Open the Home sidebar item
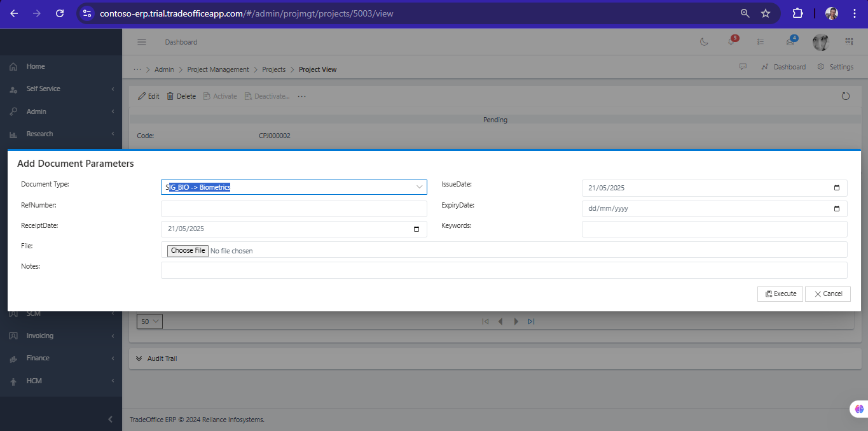868x431 pixels. (36, 66)
